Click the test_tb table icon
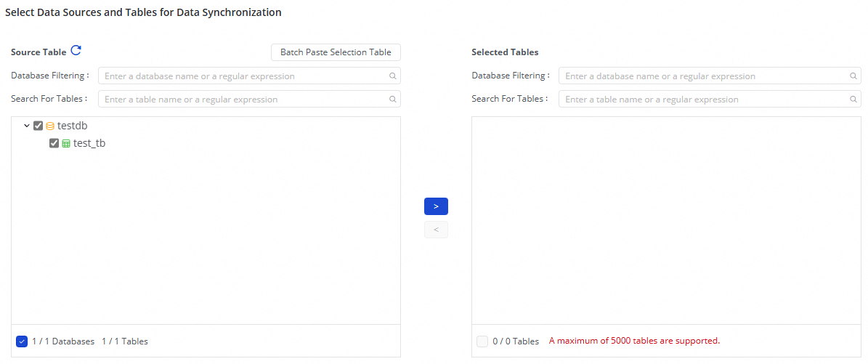Viewport: 868px width, 364px height. coord(66,144)
